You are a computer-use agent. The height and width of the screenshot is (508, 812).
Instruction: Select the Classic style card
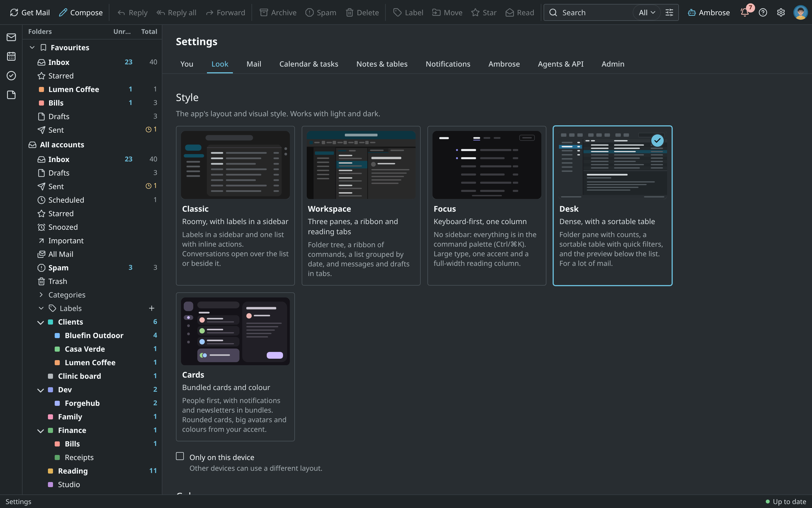pos(235,206)
